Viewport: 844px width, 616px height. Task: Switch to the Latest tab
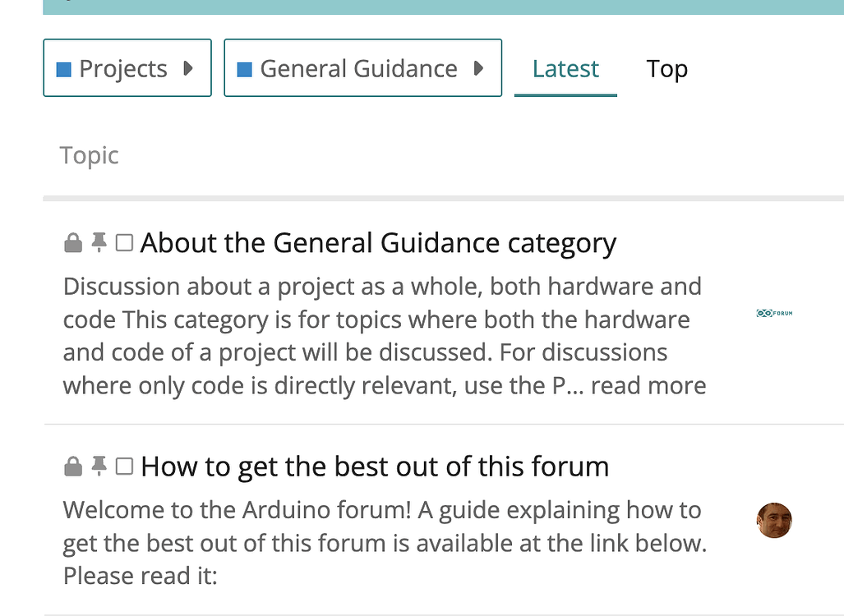coord(565,69)
